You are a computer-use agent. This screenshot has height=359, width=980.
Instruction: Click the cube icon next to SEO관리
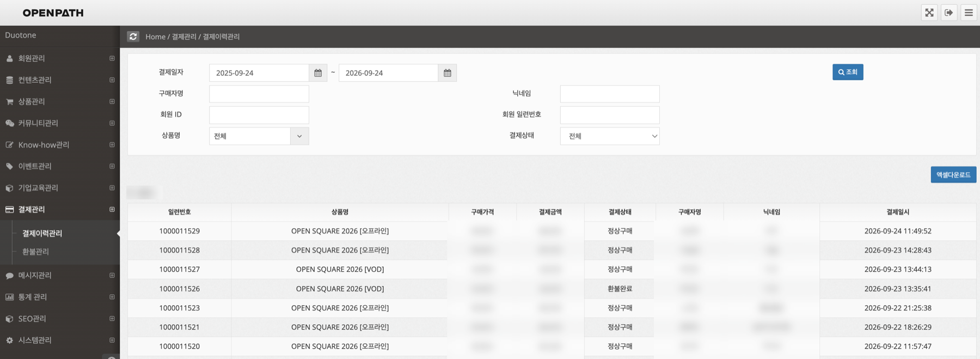(x=9, y=319)
